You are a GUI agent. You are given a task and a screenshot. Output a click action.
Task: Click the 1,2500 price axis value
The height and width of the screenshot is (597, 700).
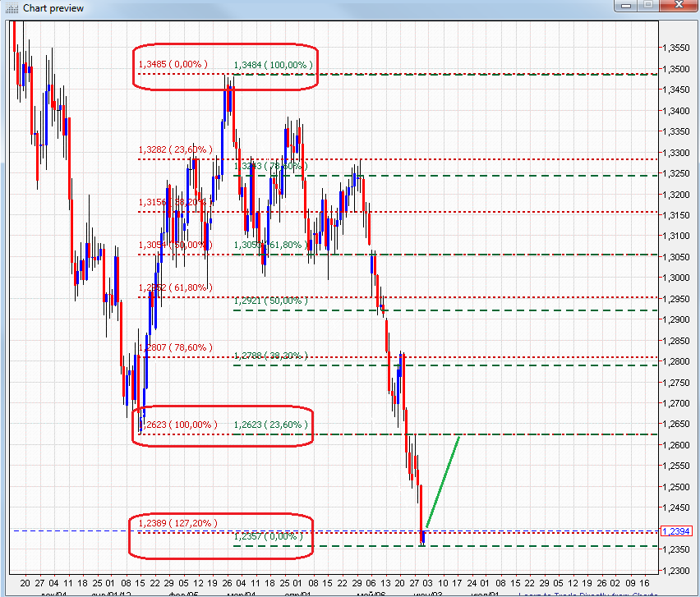676,487
